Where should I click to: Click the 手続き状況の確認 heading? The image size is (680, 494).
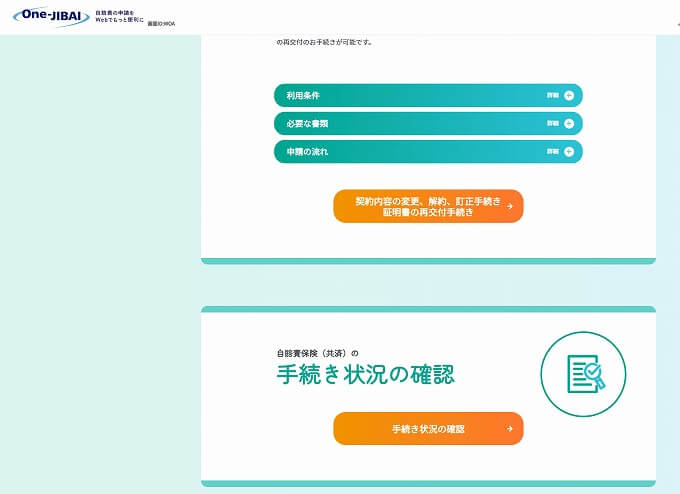point(365,376)
